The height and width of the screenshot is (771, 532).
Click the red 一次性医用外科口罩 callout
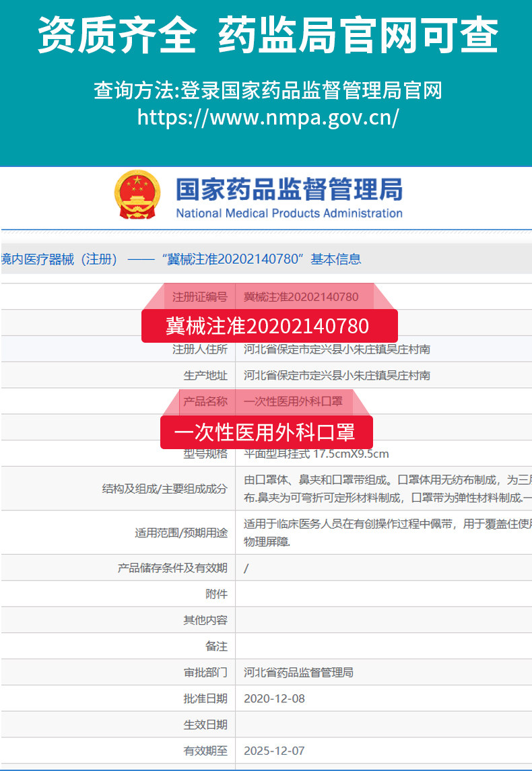pos(267,432)
